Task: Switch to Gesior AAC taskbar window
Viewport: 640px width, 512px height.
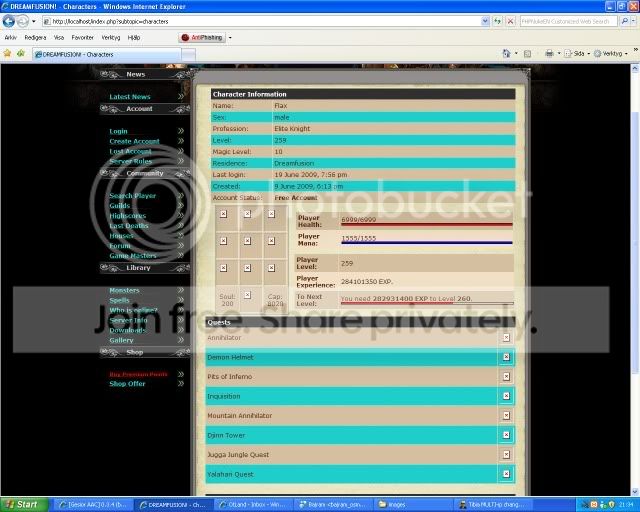Action: click(x=93, y=505)
